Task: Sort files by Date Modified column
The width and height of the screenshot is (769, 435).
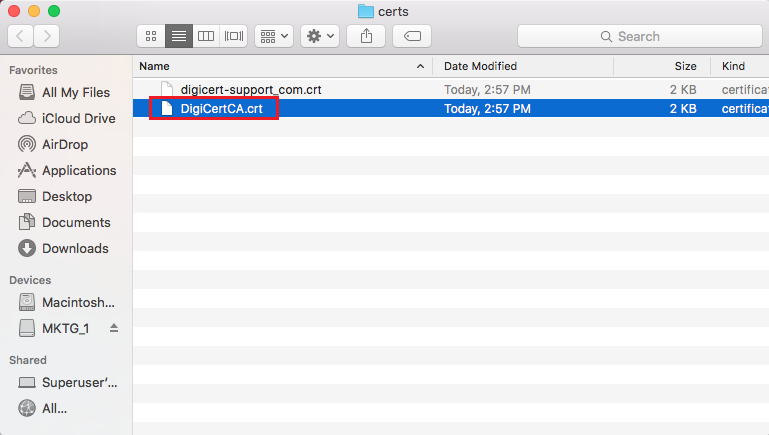Action: 480,66
